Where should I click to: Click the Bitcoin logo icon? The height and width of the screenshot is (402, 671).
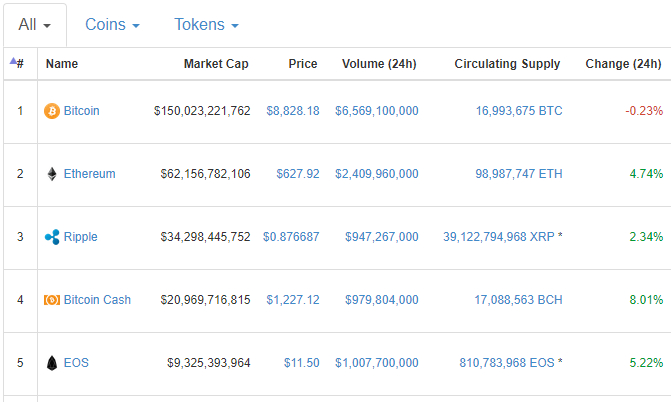[x=52, y=111]
